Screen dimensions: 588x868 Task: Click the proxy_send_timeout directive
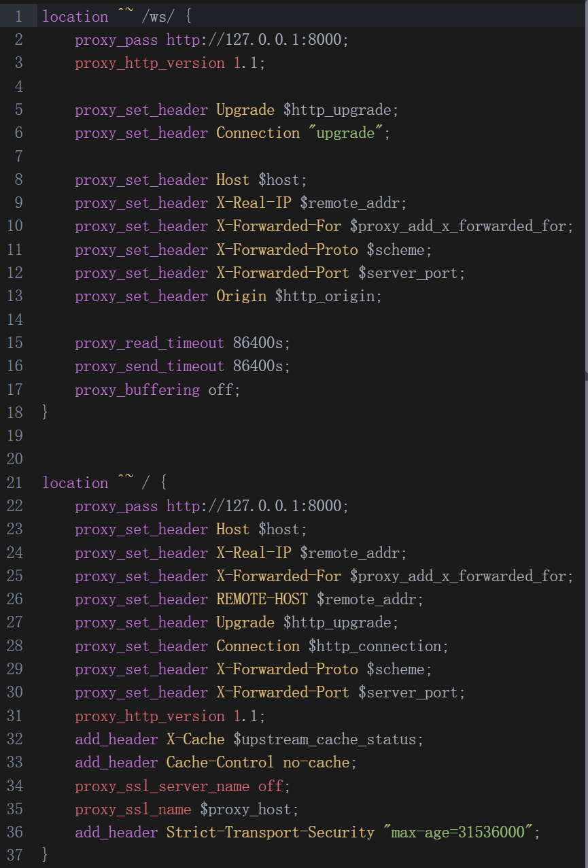(149, 366)
